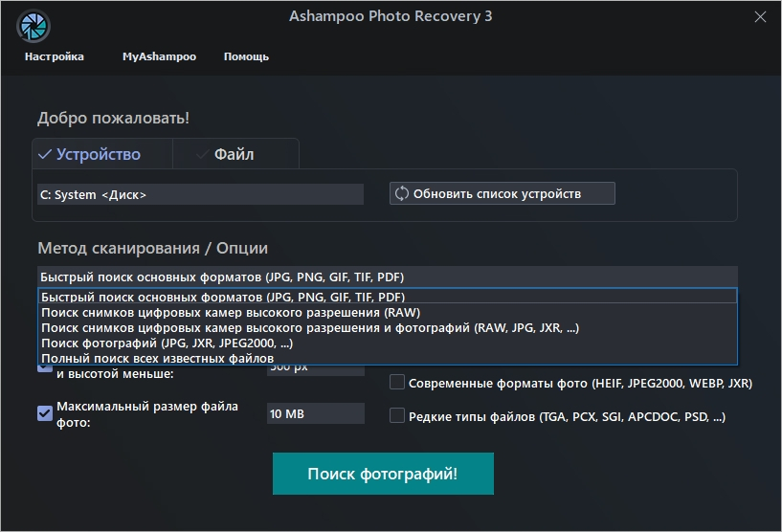Viewport: 782px width, 532px height.
Task: Pick the RAW, JPG, JXR combined search option
Action: [309, 327]
